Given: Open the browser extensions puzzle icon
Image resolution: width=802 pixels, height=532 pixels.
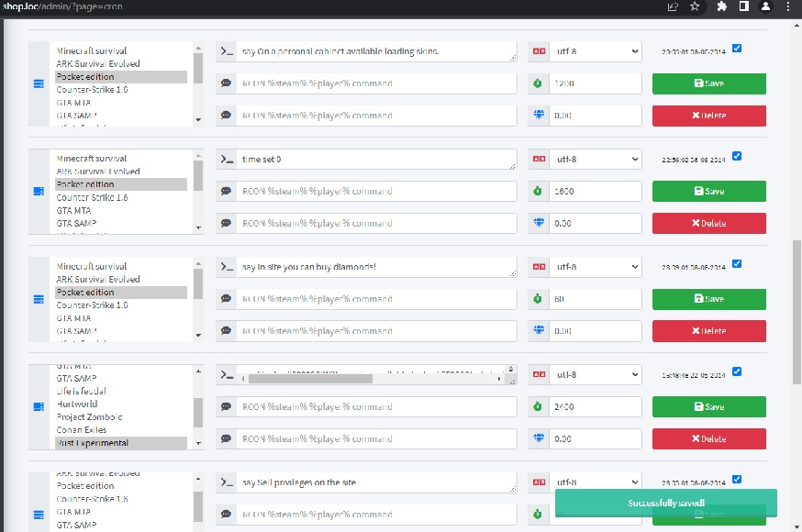Looking at the screenshot, I should [x=721, y=6].
